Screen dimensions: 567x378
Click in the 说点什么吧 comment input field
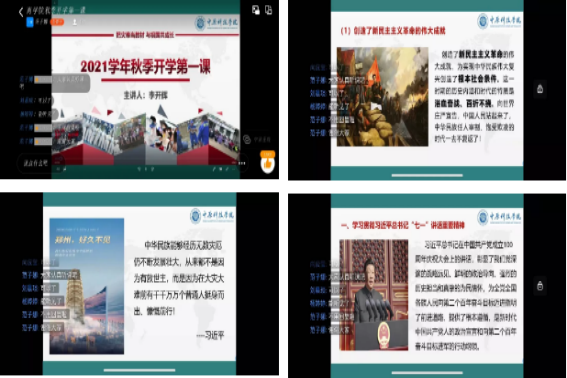pyautogui.click(x=35, y=163)
